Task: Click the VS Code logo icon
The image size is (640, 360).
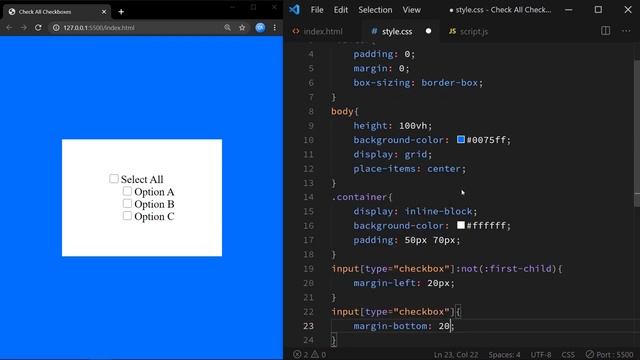Action: point(294,9)
